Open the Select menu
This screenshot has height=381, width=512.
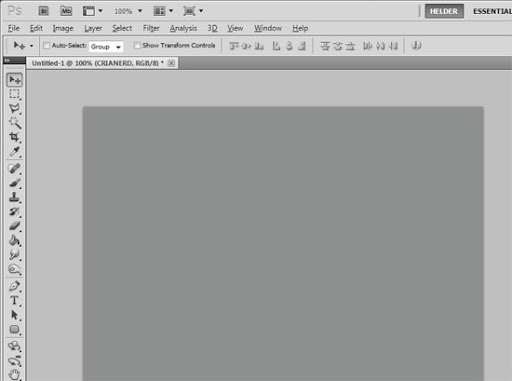[x=122, y=28]
